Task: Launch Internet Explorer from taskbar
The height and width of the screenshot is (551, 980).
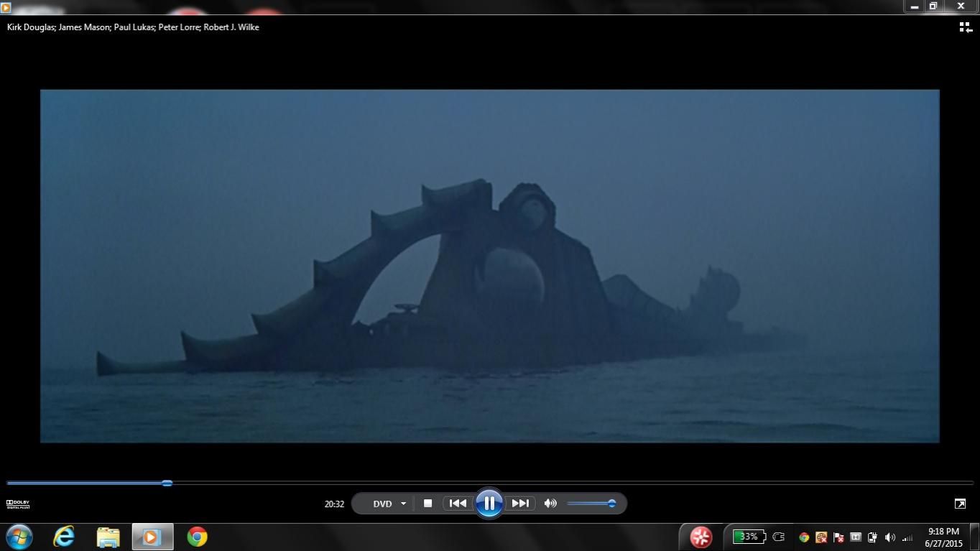Action: tap(64, 537)
